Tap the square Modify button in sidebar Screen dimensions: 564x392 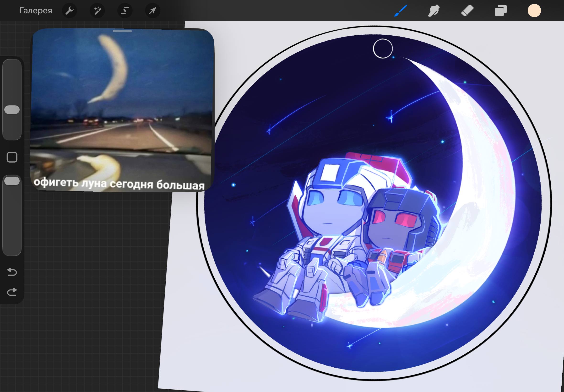tap(12, 157)
